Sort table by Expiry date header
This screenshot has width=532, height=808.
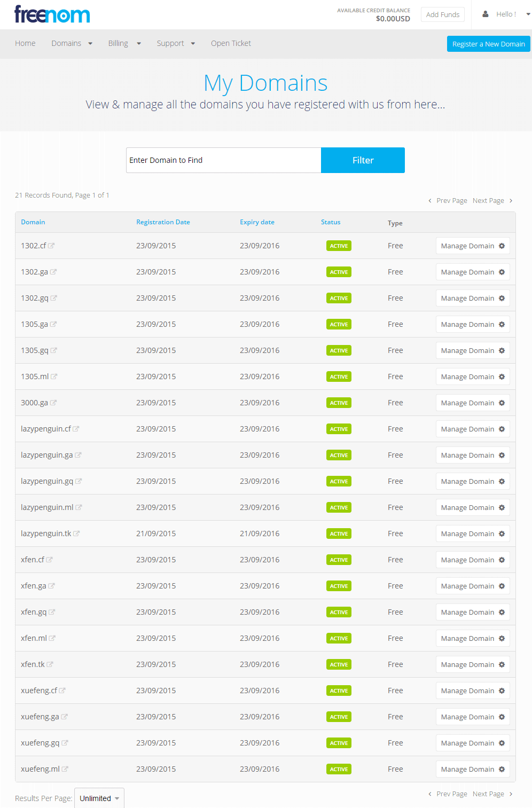click(257, 222)
